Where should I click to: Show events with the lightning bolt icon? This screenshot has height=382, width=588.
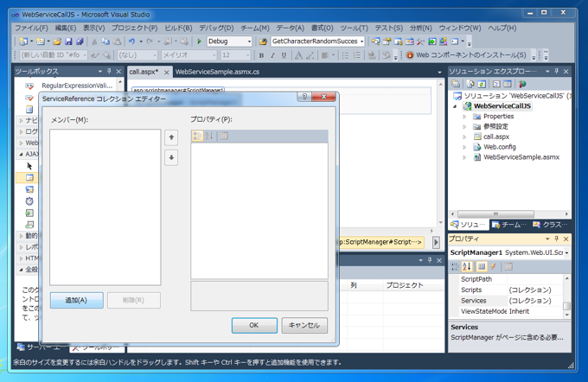click(x=494, y=266)
